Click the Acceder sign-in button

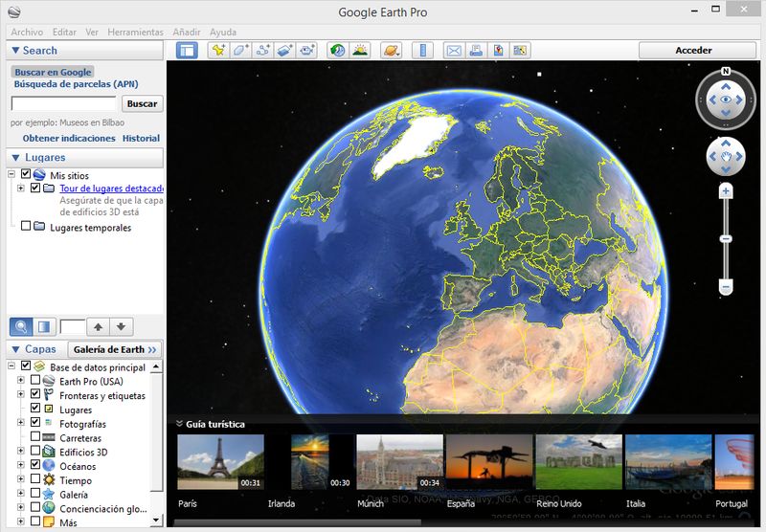(697, 51)
